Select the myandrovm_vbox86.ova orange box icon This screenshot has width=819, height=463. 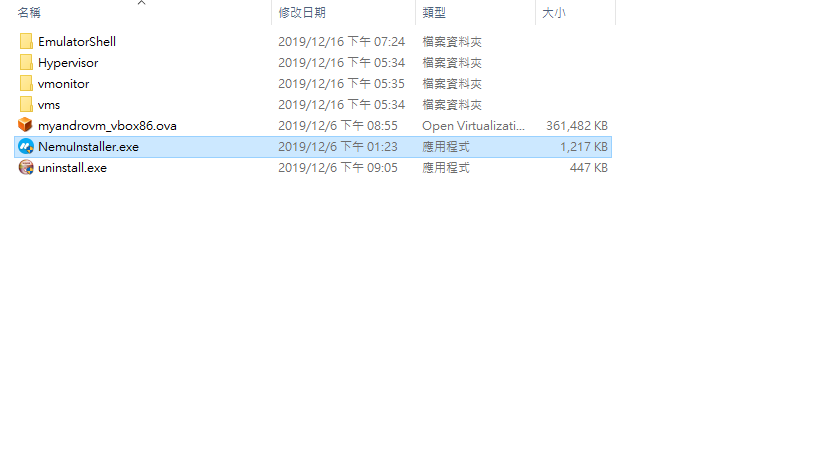25,125
